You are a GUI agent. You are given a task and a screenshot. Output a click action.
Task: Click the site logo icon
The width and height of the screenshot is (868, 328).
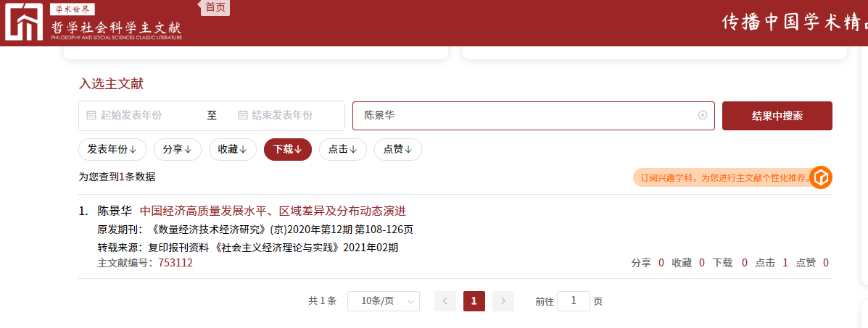(x=24, y=22)
